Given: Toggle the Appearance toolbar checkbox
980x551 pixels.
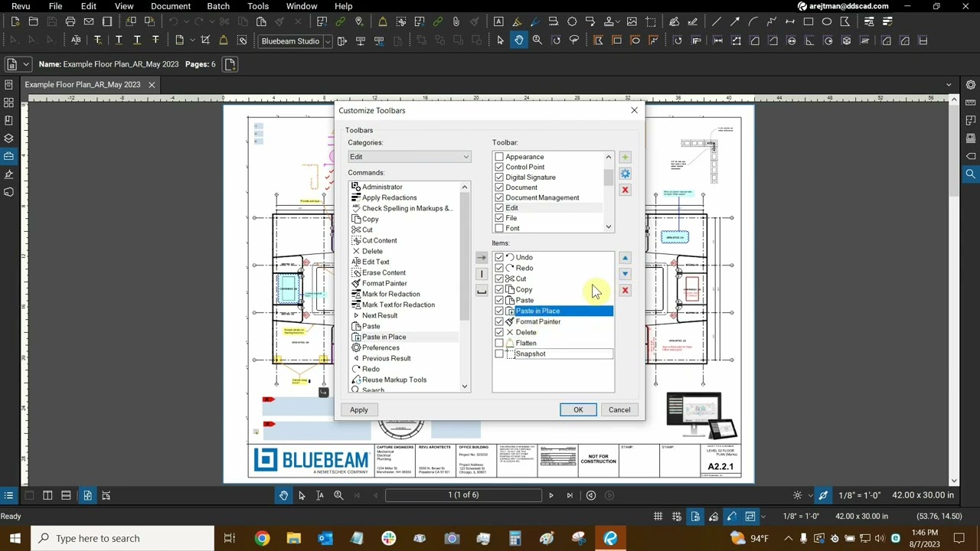Looking at the screenshot, I should coord(499,157).
